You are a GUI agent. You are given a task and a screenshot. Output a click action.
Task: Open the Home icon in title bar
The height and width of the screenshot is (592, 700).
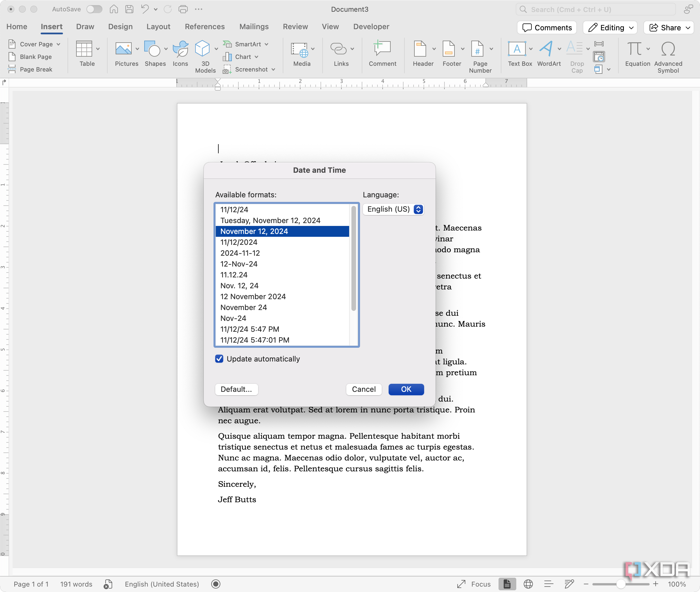(x=114, y=9)
